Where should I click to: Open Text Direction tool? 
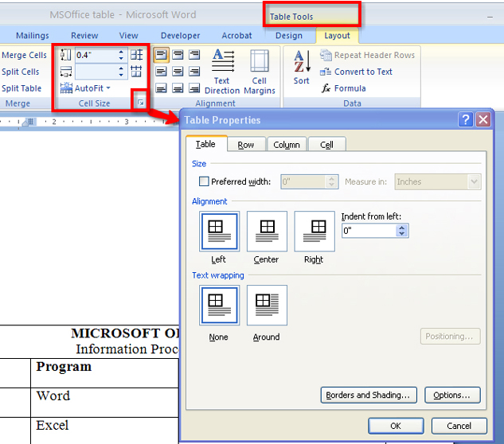point(222,72)
